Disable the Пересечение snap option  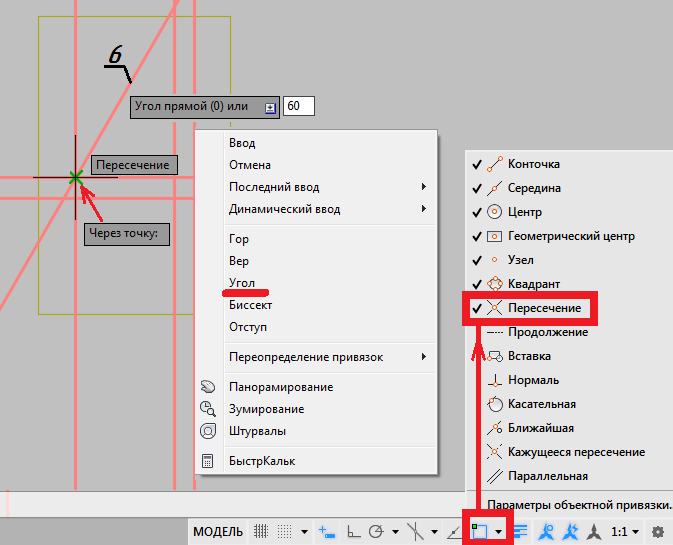(x=544, y=308)
